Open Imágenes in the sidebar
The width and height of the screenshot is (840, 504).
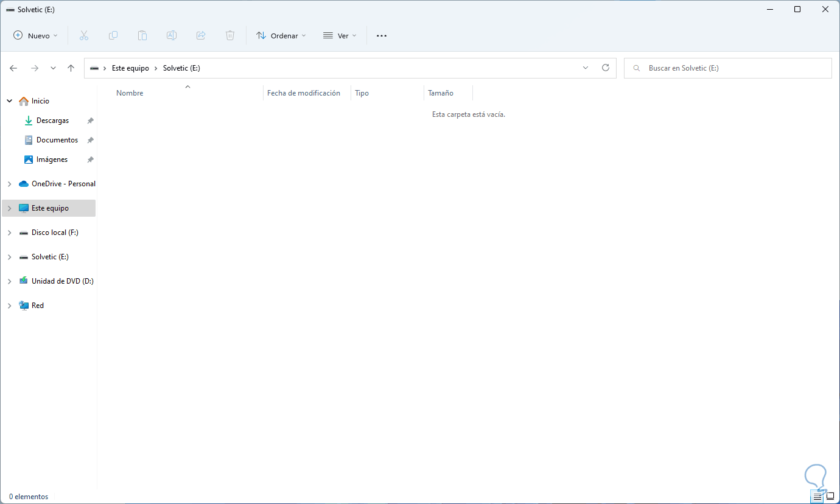tap(52, 159)
